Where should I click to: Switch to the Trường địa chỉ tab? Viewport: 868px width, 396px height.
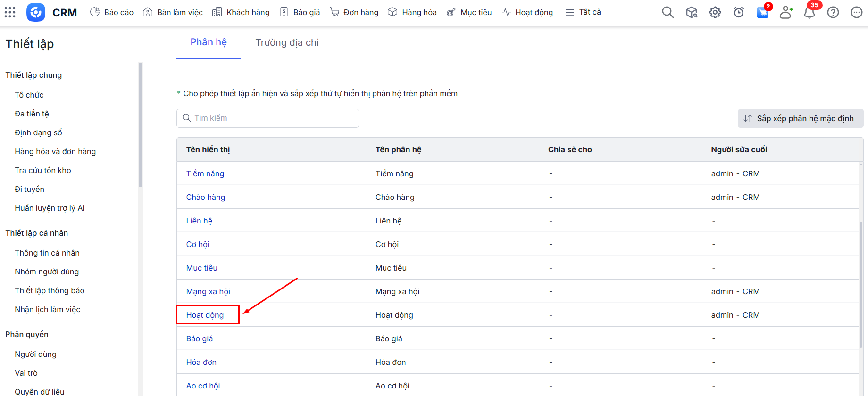287,42
